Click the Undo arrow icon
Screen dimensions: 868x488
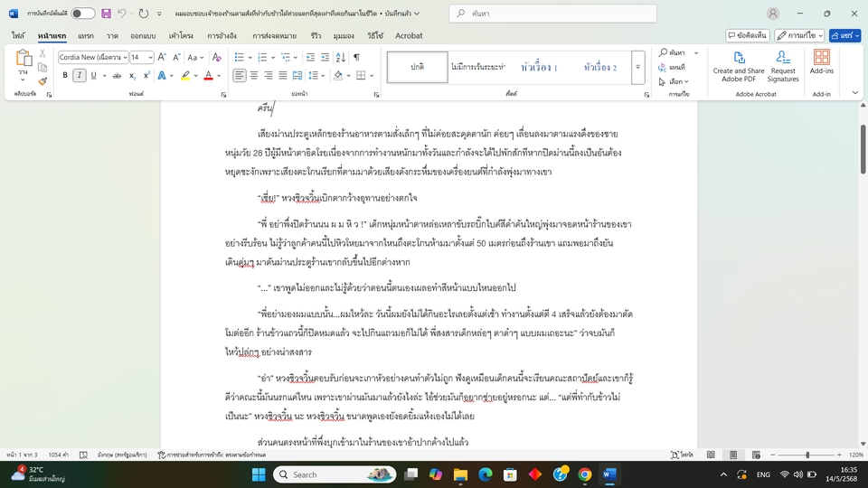122,14
